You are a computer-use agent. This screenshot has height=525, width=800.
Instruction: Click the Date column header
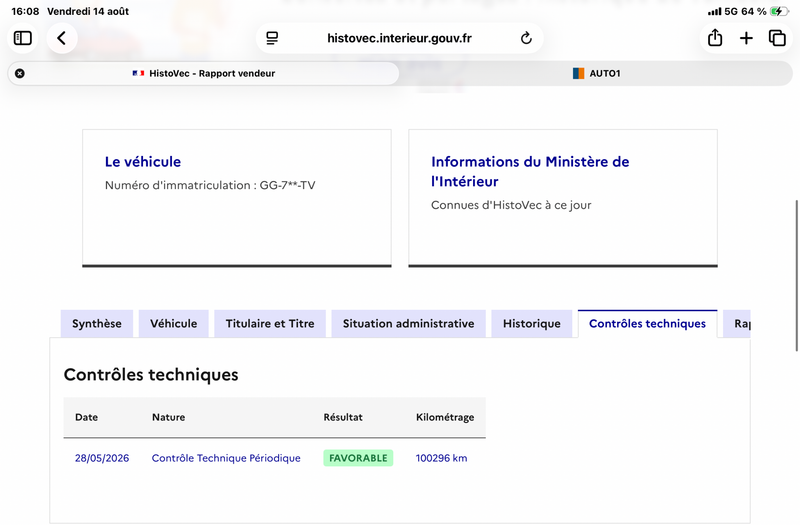click(86, 417)
